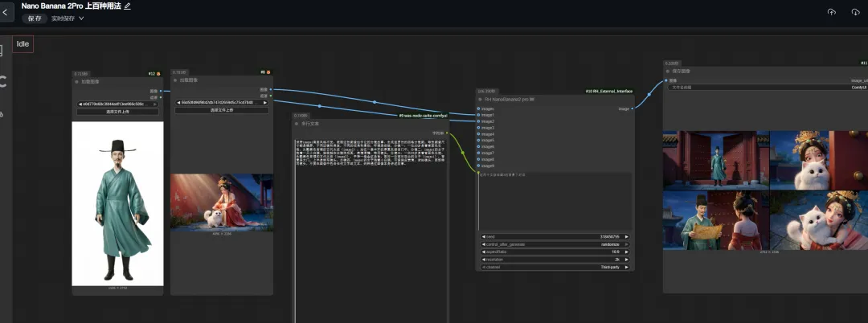Image resolution: width=868 pixels, height=323 pixels.
Task: Click #10 RH_External_Interface badge
Action: coord(609,92)
